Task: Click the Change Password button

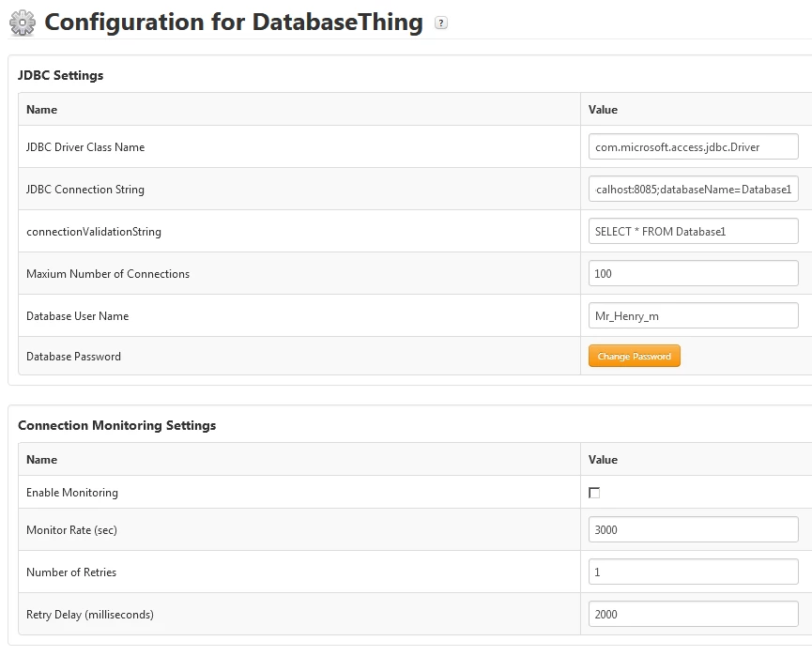Action: 634,357
